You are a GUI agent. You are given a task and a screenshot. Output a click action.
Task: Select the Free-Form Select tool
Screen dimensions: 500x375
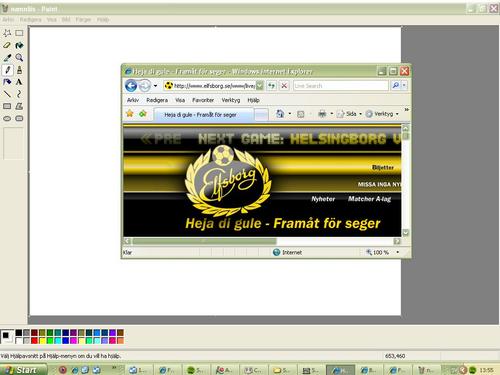pos(7,33)
